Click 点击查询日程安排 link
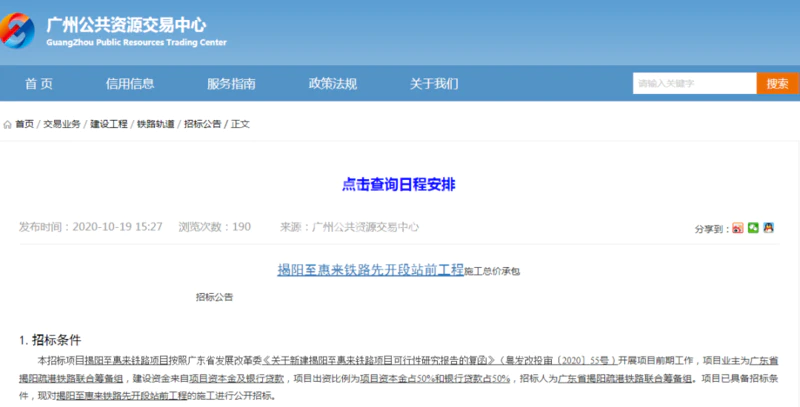The image size is (800, 407). tap(399, 184)
